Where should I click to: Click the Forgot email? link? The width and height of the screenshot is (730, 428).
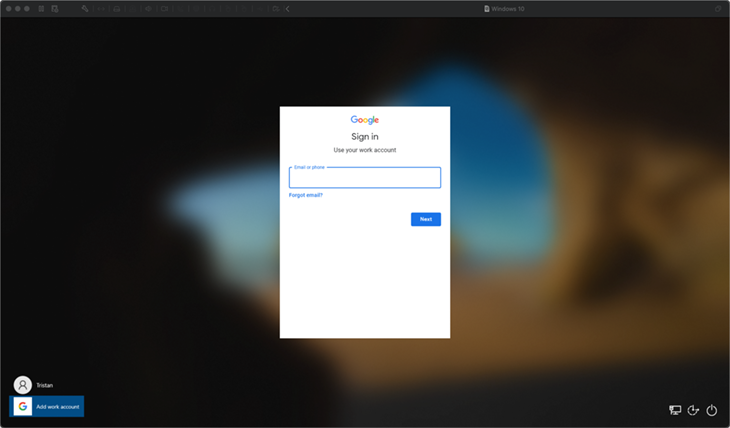pyautogui.click(x=306, y=195)
